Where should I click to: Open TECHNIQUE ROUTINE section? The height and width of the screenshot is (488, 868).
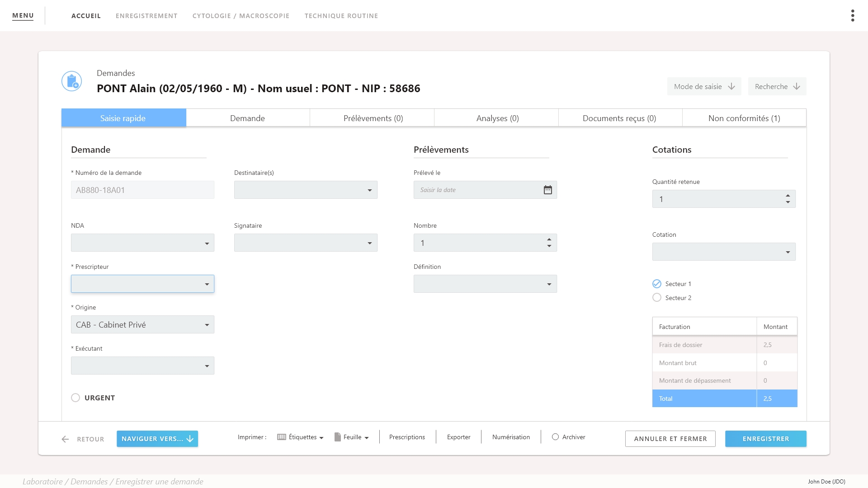(x=341, y=16)
